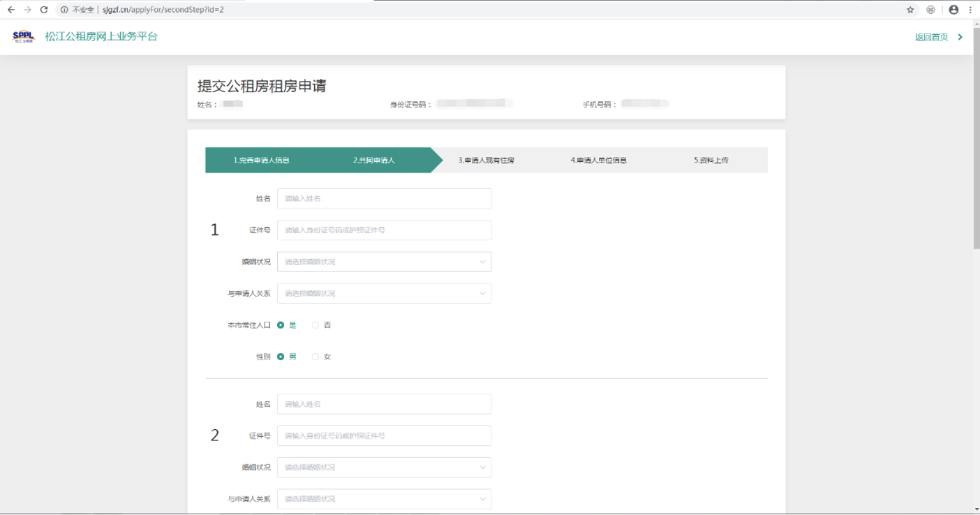Open 婚姻状况 dropdown for applicant 1
Viewport: 980px width, 515px height.
(384, 262)
